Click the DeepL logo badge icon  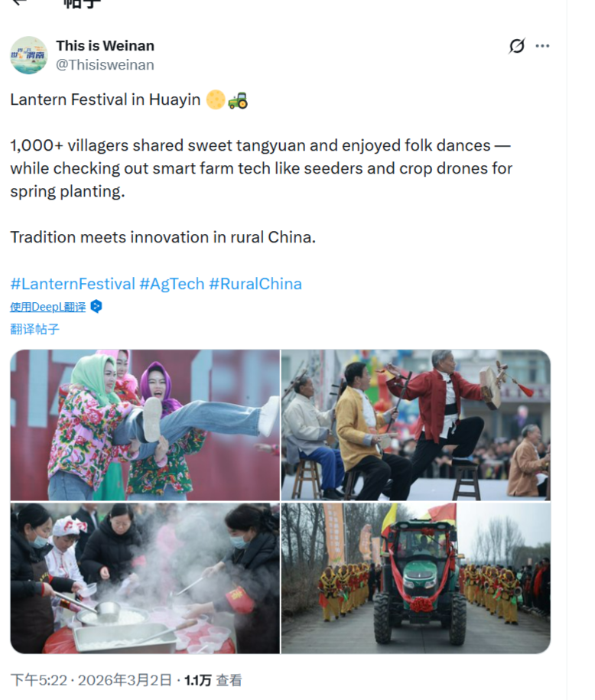(96, 307)
